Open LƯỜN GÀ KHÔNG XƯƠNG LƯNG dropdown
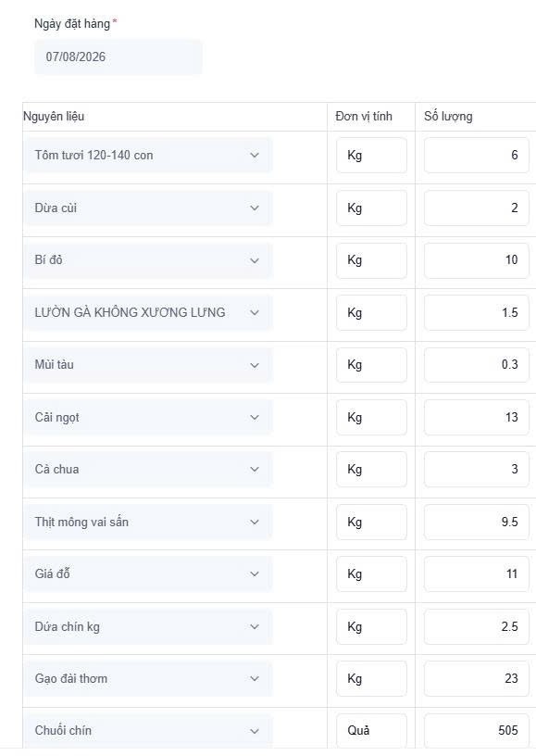 pos(148,312)
